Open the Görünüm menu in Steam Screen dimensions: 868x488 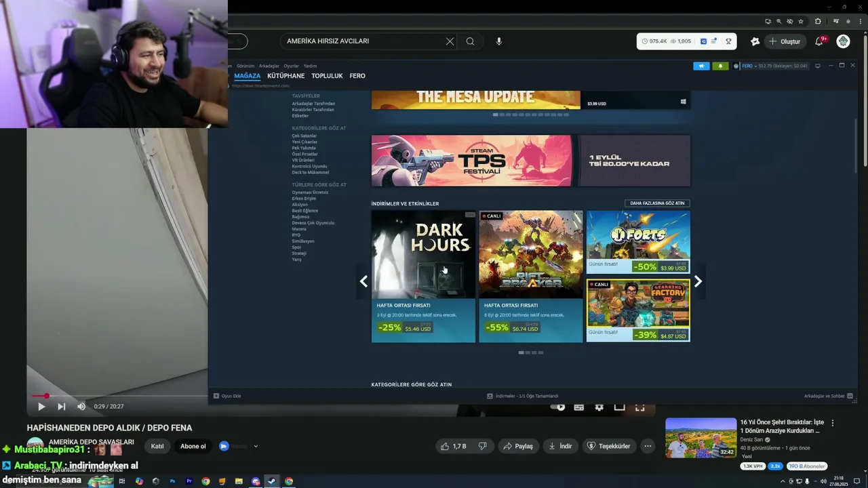pos(245,66)
